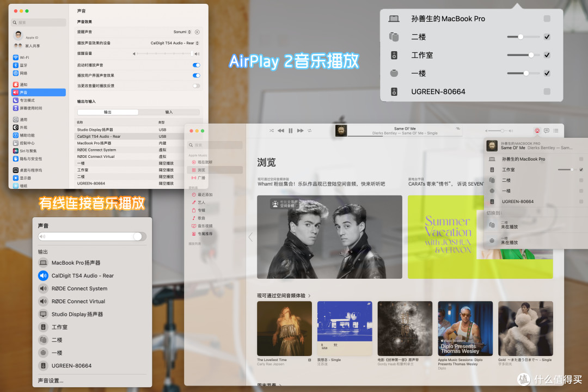Image resolution: width=588 pixels, height=392 pixels.
Task: Click the shuffle icon in Music toolbar
Action: pos(271,131)
